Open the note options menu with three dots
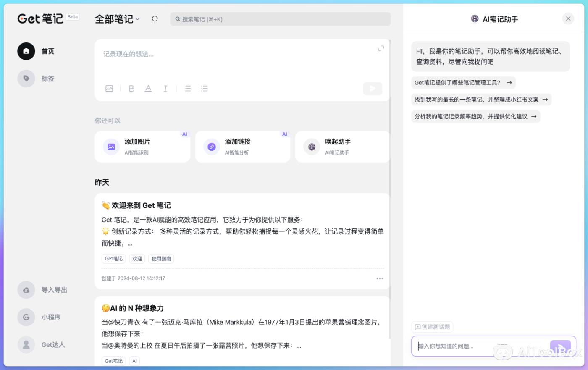The image size is (588, 370). (x=380, y=278)
